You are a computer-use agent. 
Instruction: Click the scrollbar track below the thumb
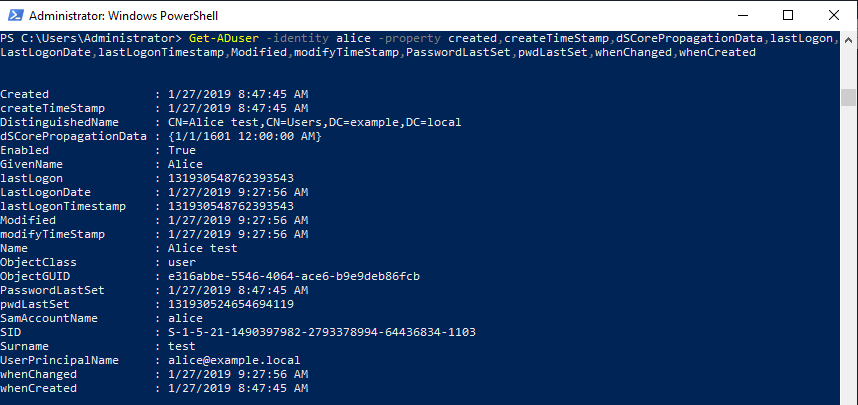[849, 252]
